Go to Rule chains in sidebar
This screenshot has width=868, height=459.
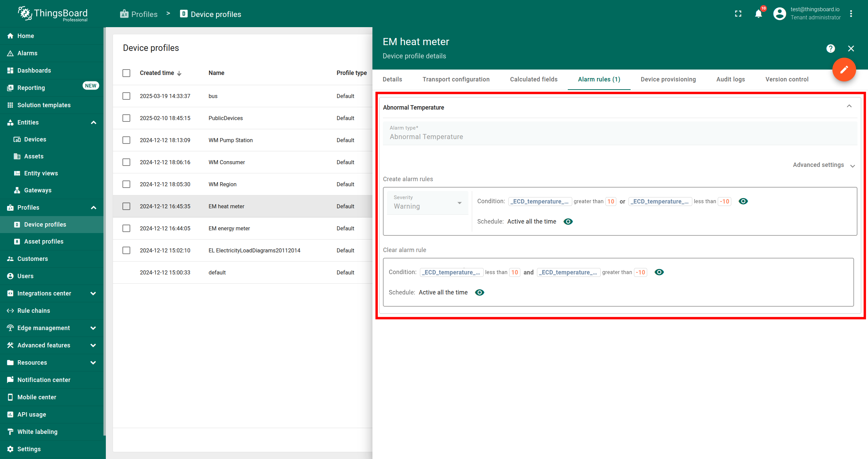[x=34, y=311]
